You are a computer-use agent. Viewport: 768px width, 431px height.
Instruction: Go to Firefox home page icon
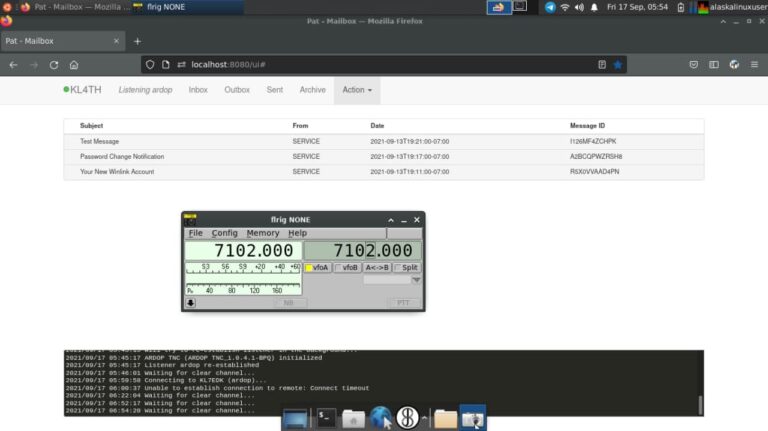74,64
